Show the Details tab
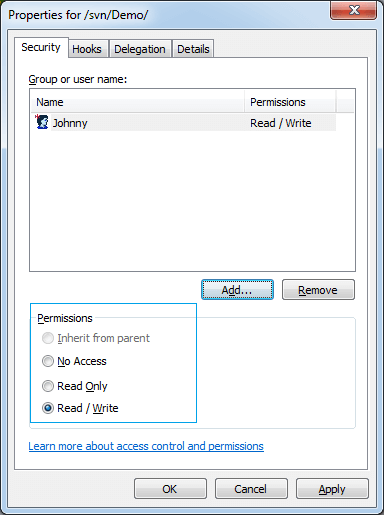This screenshot has height=515, width=384. (x=193, y=49)
